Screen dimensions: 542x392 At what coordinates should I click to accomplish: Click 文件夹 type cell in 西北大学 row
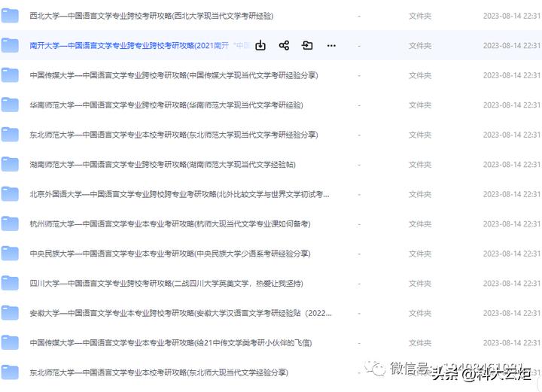click(x=420, y=16)
